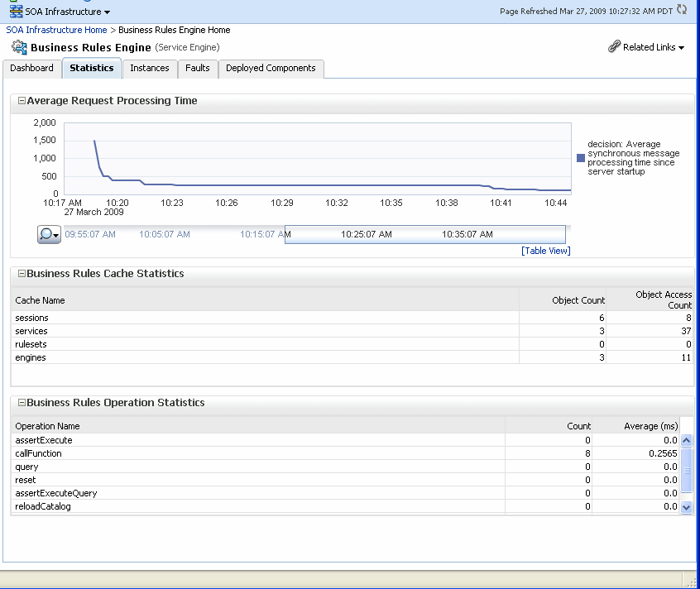
Task: Click the Business Rules Engine service icon
Action: (x=17, y=47)
